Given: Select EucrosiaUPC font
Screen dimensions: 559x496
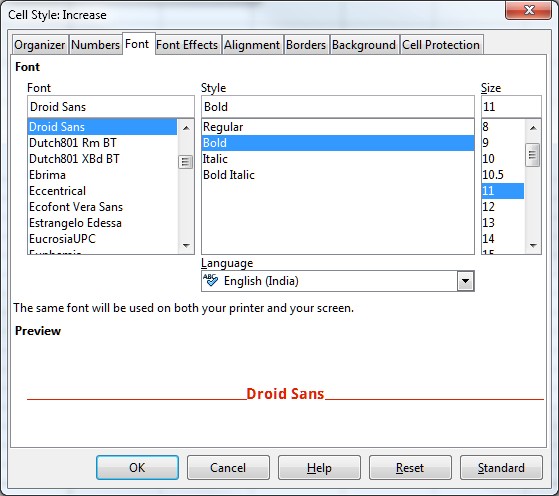Looking at the screenshot, I should [x=102, y=239].
